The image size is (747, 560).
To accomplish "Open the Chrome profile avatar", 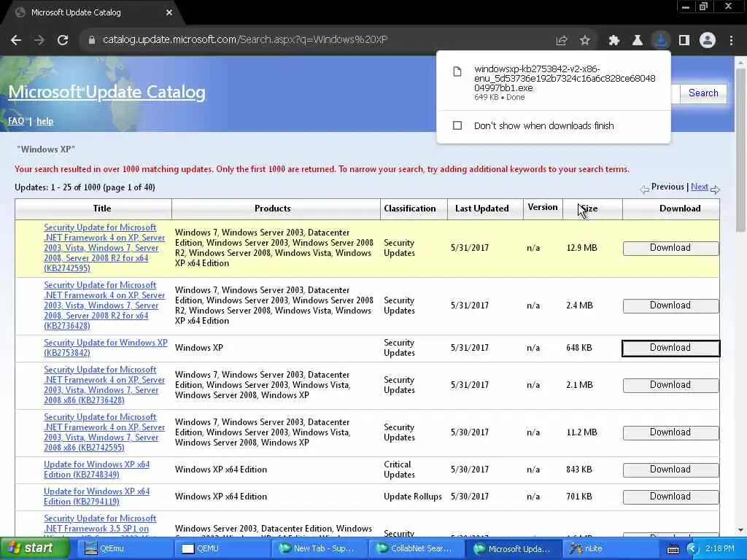I will [x=708, y=41].
